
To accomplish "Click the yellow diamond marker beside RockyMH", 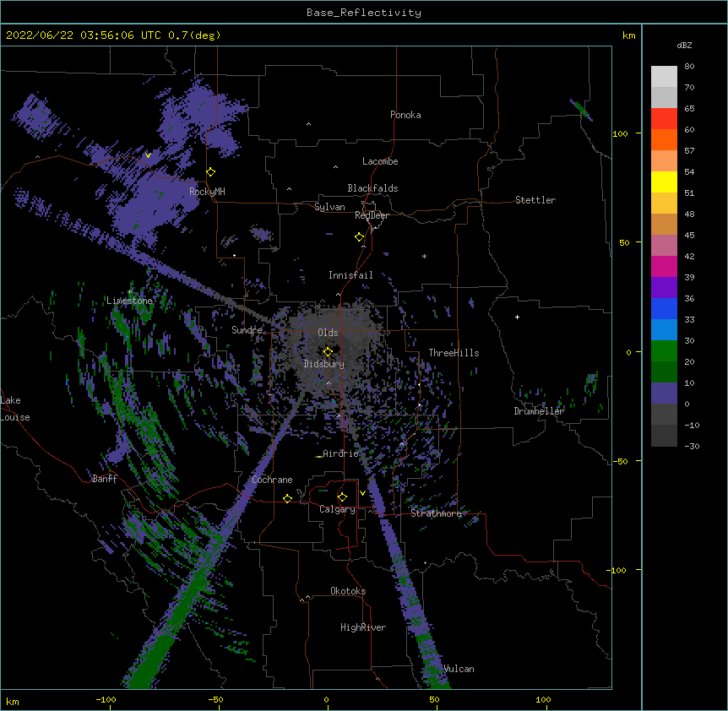I will pos(211,171).
